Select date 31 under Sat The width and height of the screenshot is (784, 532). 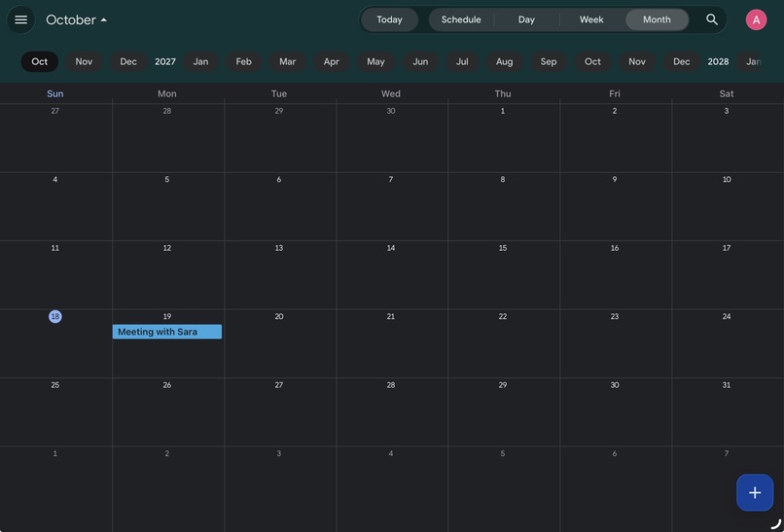click(x=727, y=385)
